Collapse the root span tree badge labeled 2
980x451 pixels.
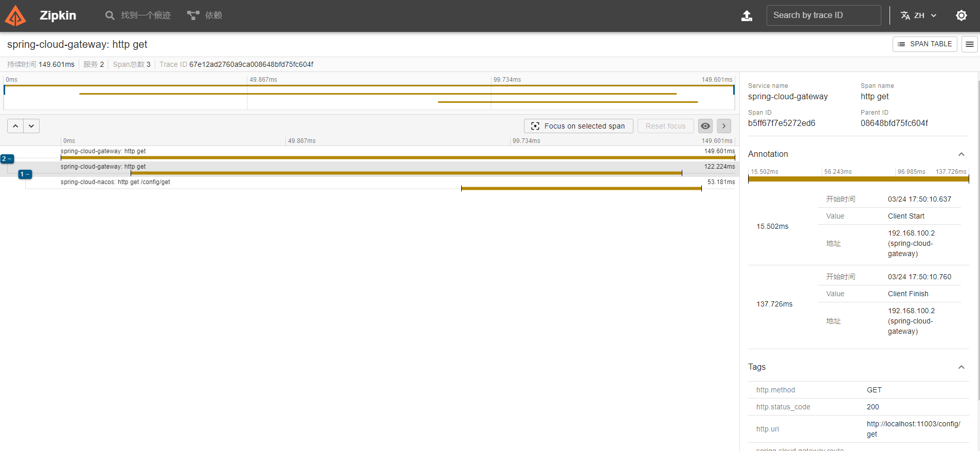click(7, 159)
